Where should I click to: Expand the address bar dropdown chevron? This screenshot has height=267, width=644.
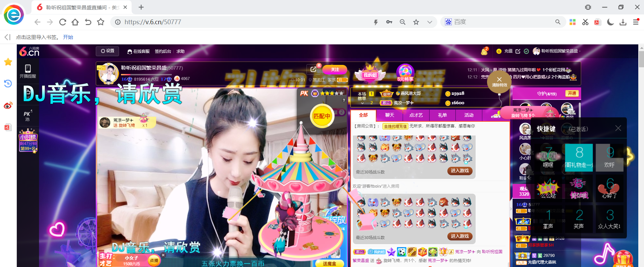coord(430,22)
